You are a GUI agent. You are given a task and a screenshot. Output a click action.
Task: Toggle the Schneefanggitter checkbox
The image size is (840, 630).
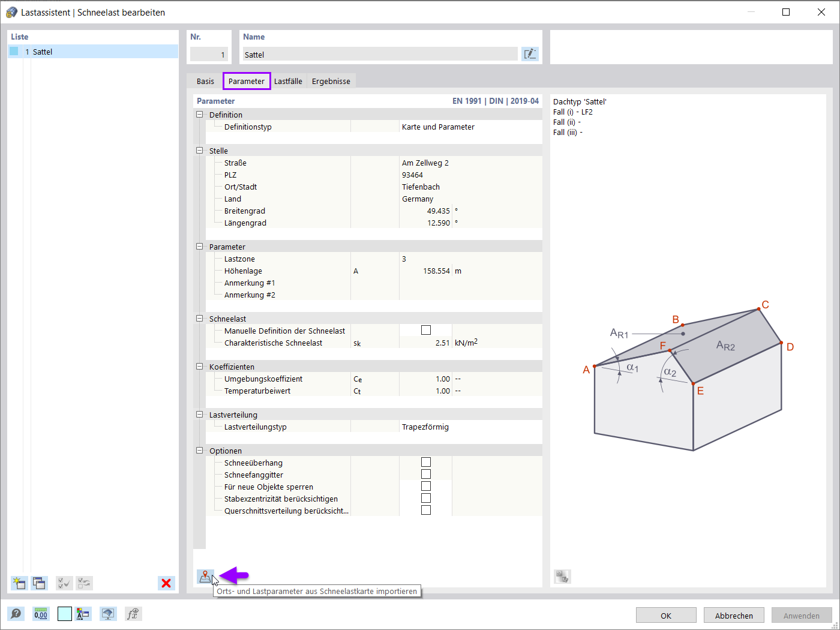(x=426, y=474)
